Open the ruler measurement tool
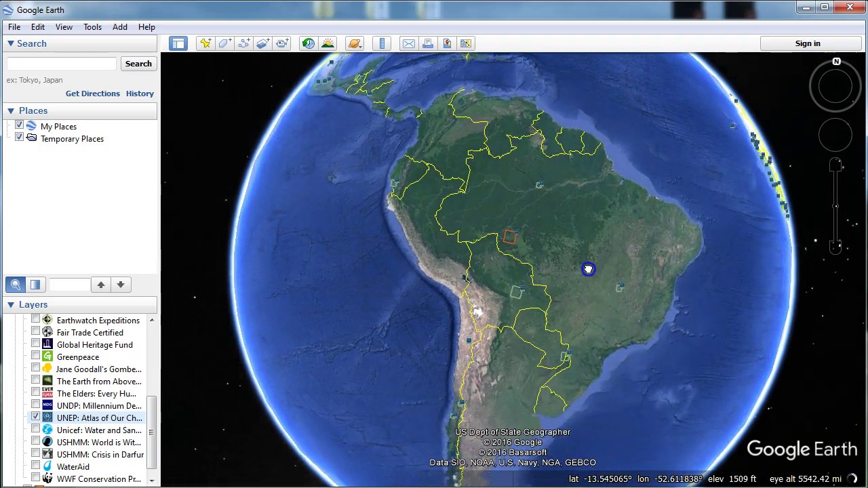Viewport: 868px width, 488px height. point(382,43)
